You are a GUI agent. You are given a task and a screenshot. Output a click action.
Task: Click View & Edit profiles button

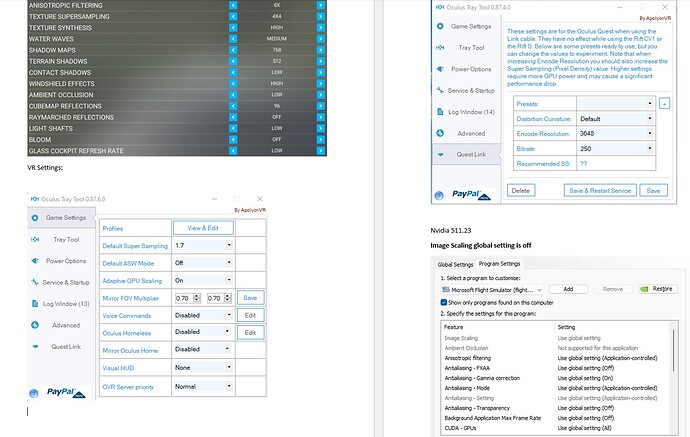[x=203, y=228]
